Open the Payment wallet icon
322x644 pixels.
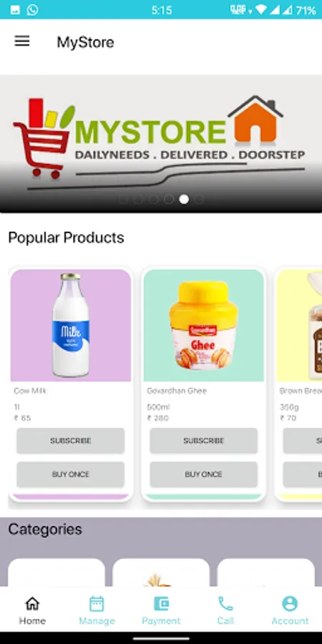pos(161,604)
